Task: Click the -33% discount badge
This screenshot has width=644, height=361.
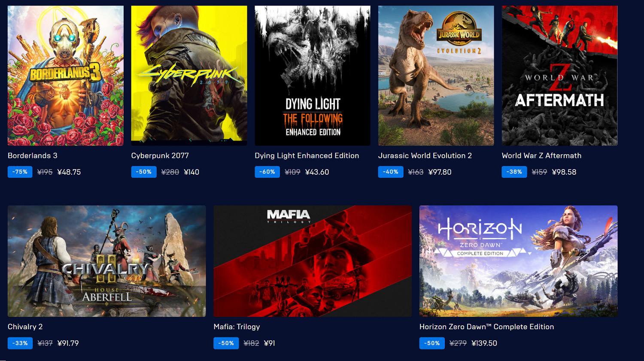Action: pos(20,343)
